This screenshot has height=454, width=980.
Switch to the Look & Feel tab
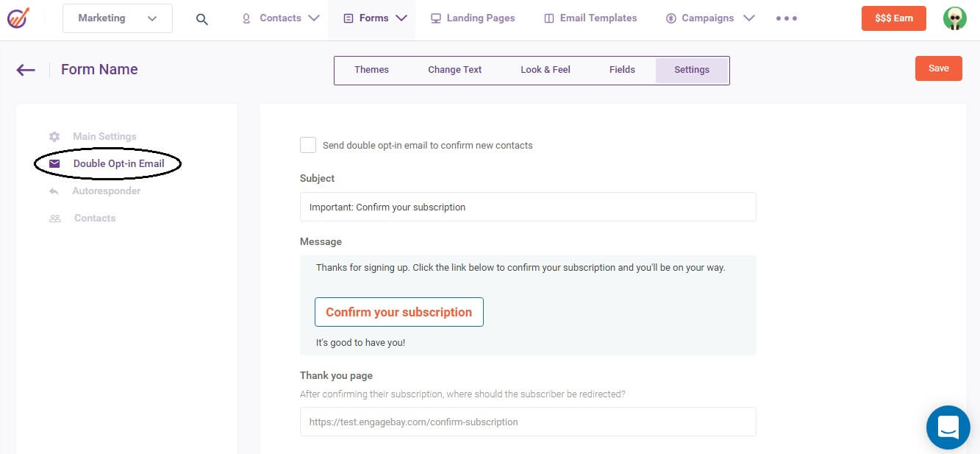point(545,70)
